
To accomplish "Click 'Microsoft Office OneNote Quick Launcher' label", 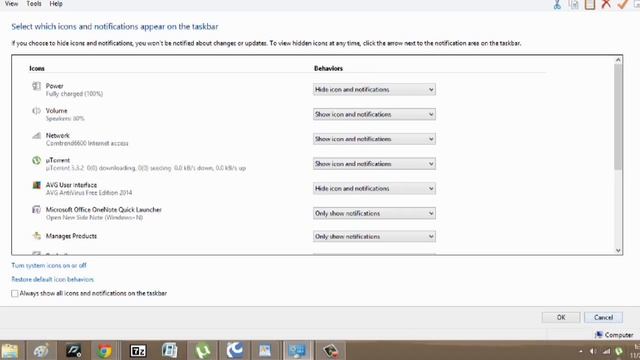I will click(x=104, y=209).
